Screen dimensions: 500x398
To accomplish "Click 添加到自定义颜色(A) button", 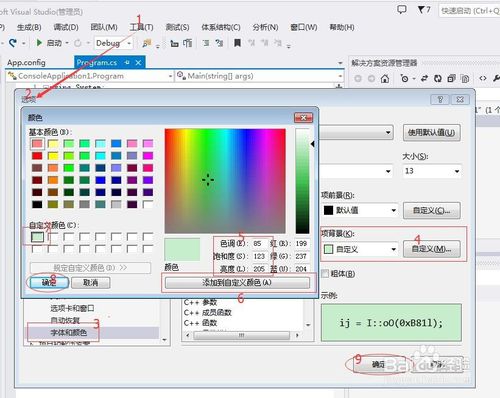I will coord(237,283).
